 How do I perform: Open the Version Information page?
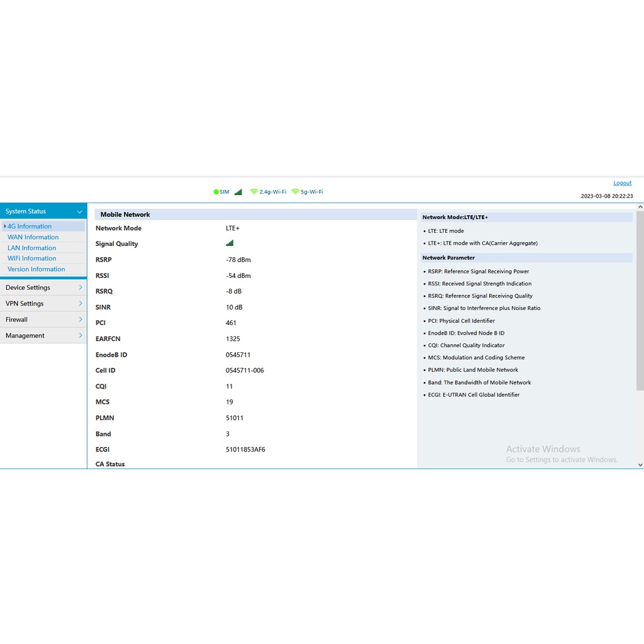pyautogui.click(x=36, y=269)
